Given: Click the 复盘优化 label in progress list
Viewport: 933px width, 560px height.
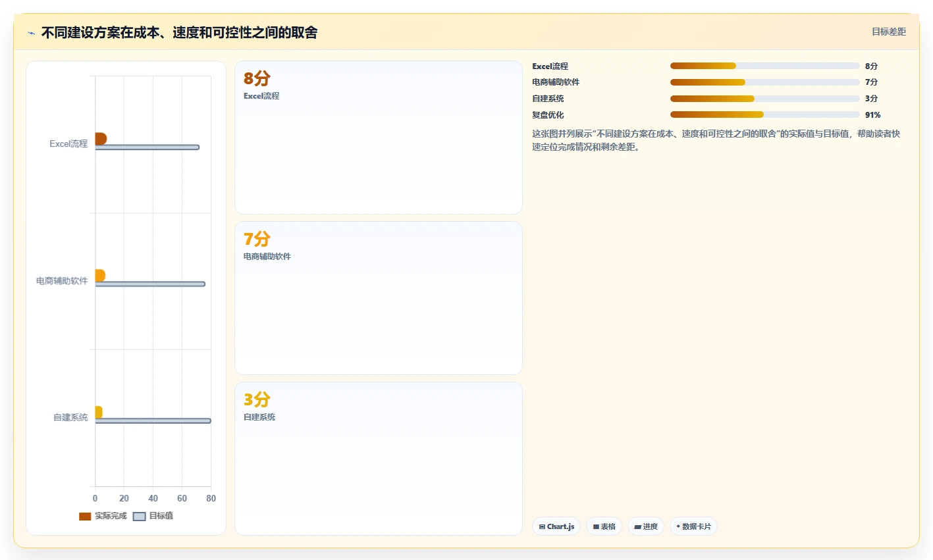Looking at the screenshot, I should pyautogui.click(x=548, y=115).
